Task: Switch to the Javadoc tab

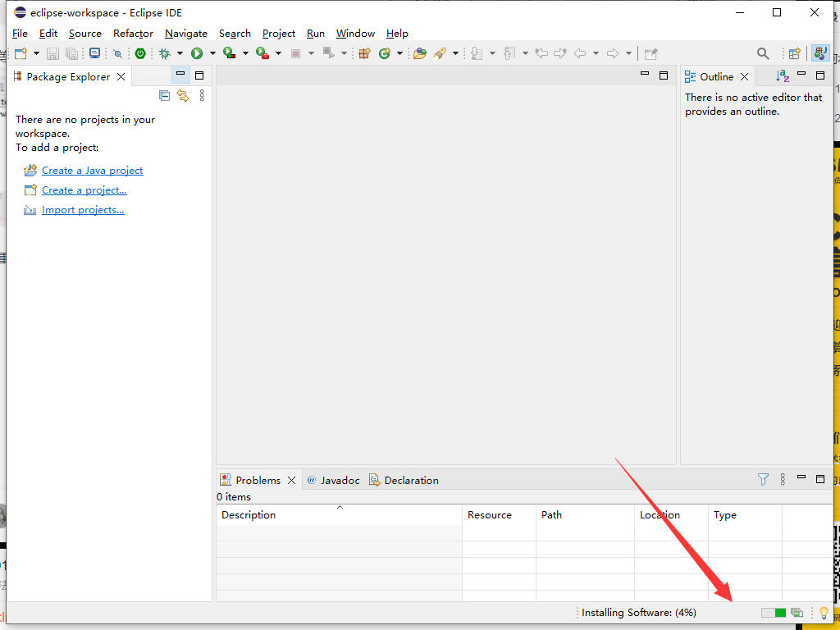Action: [x=333, y=480]
